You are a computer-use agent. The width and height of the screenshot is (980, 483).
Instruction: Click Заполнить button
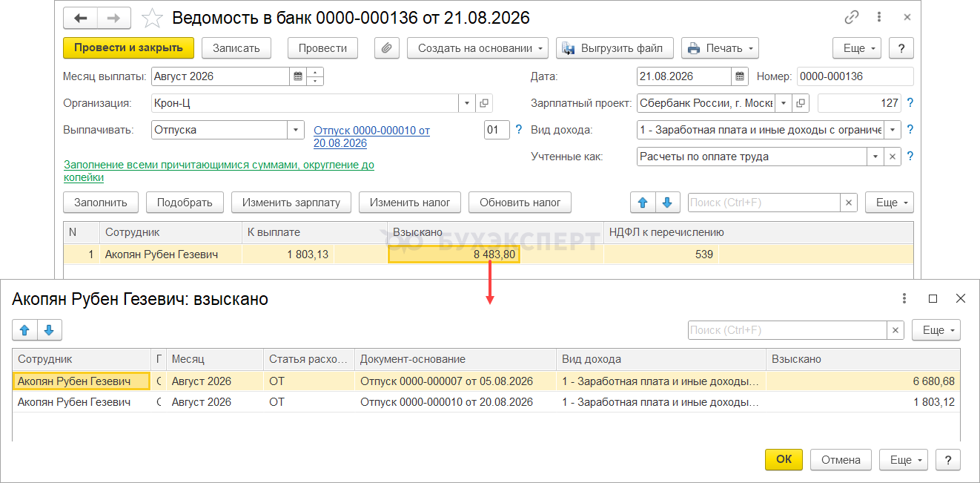point(101,203)
